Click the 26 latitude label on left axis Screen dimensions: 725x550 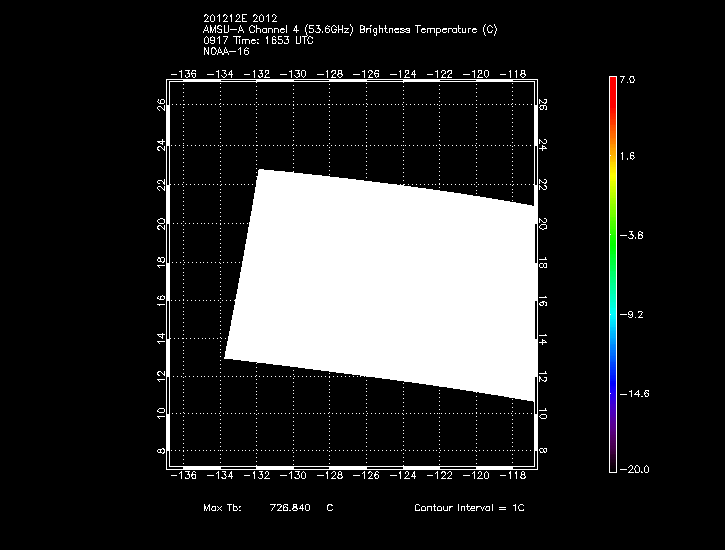coord(162,105)
